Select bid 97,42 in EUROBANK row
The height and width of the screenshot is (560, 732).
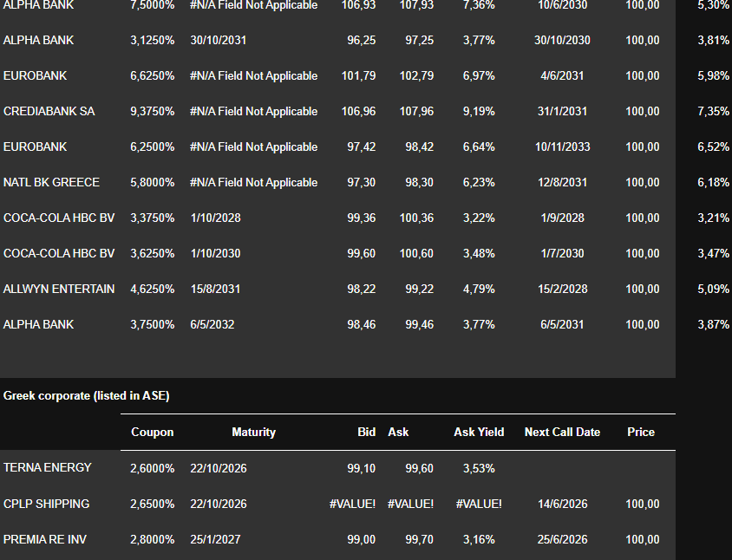(362, 147)
